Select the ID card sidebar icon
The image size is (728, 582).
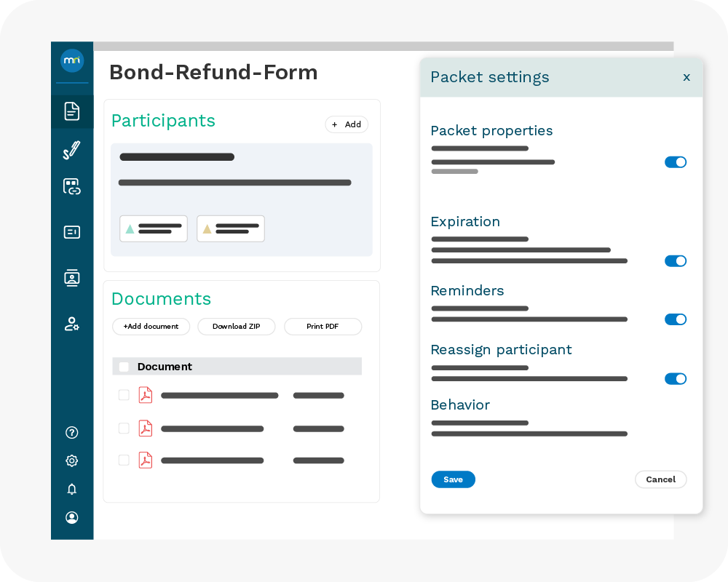pos(71,232)
